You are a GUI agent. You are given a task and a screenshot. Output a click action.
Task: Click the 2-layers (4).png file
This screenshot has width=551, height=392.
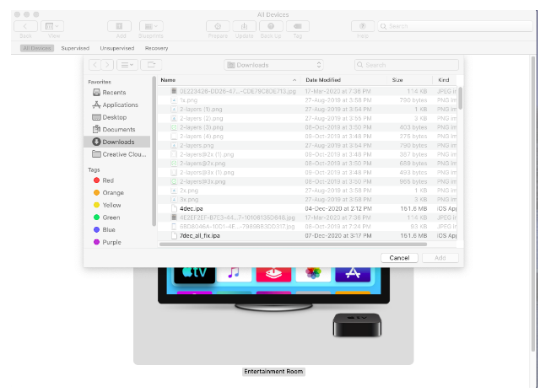click(x=307, y=137)
